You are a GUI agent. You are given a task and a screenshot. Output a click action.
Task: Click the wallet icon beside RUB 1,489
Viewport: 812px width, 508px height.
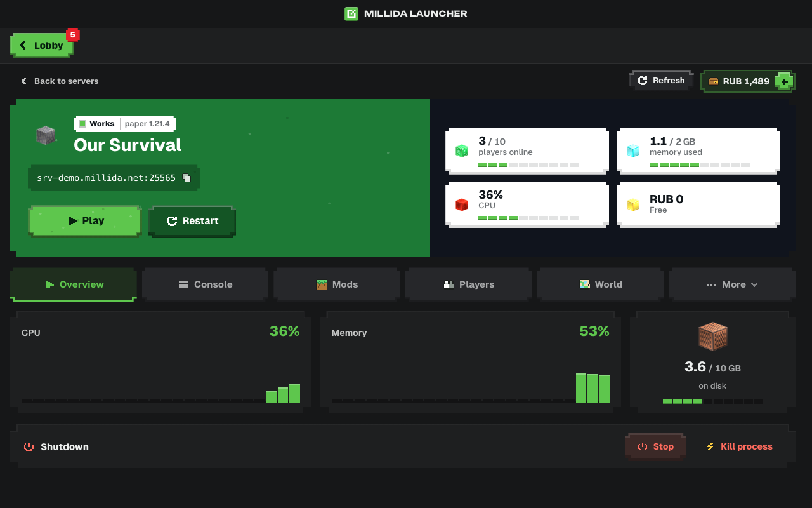[x=713, y=81]
